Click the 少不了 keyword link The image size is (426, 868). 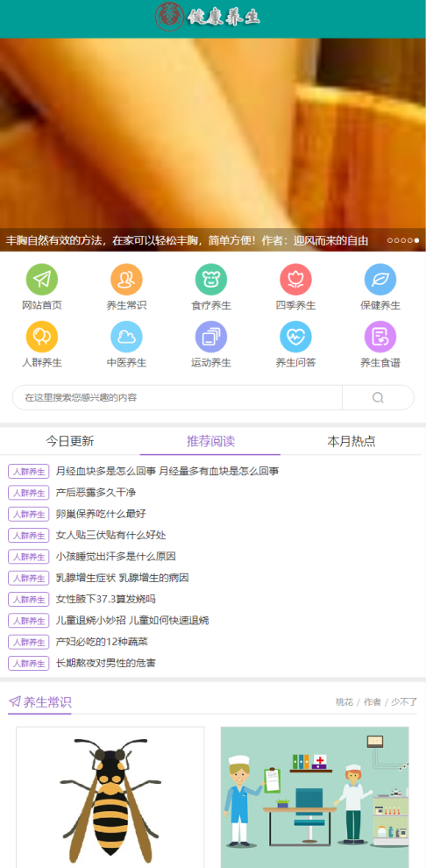point(404,702)
